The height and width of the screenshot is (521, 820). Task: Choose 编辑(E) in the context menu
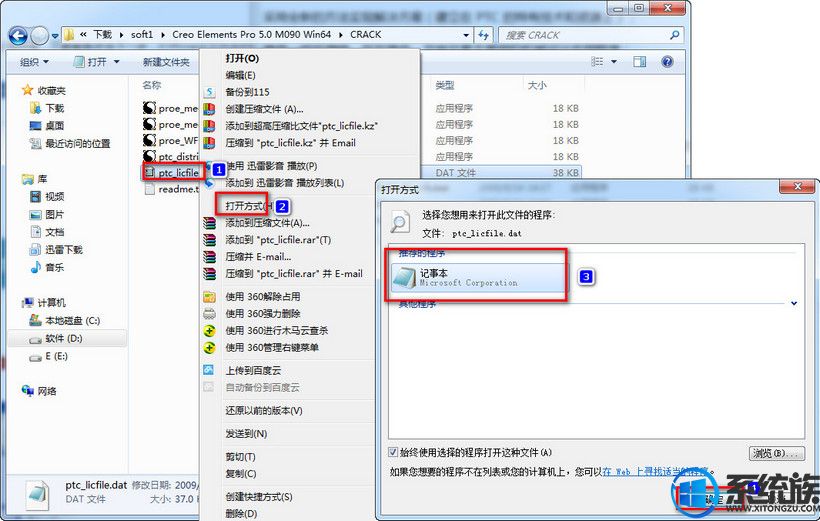(241, 75)
